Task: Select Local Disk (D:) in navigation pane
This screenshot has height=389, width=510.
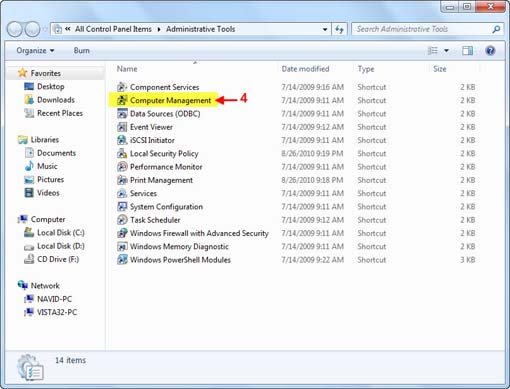Action: click(x=61, y=246)
